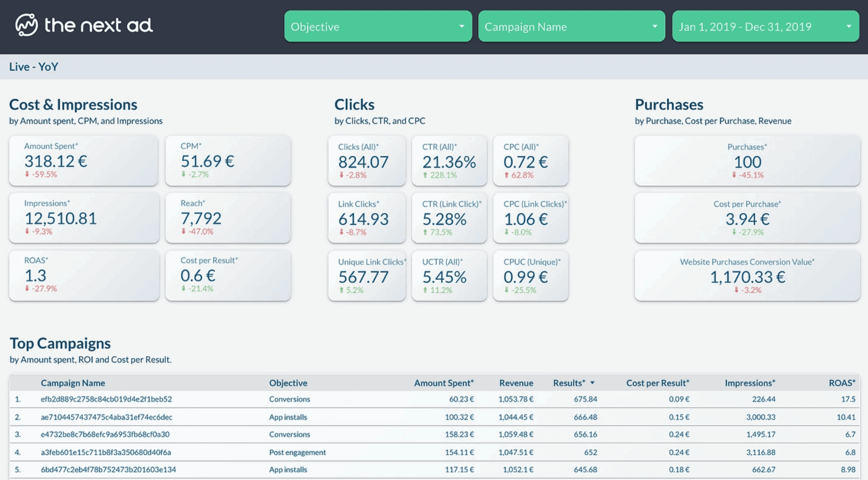Click the Website Purchases Conversion Value scorecard

[747, 276]
